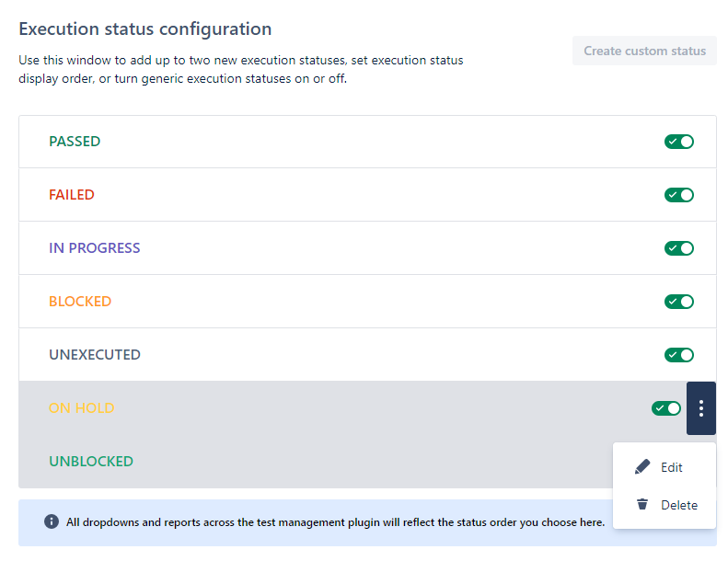Click the Create custom status button
The height and width of the screenshot is (561, 728).
(644, 51)
